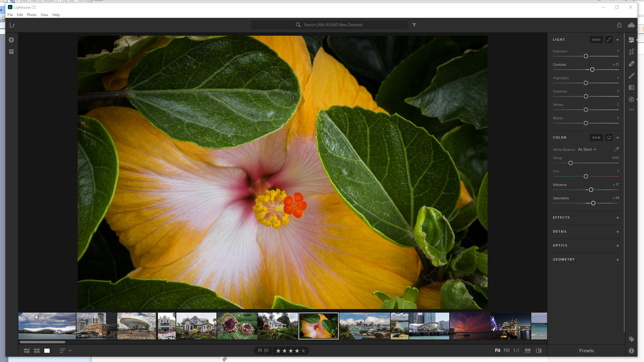Select the Radial Gradient tool
This screenshot has height=362, width=644.
[x=632, y=99]
